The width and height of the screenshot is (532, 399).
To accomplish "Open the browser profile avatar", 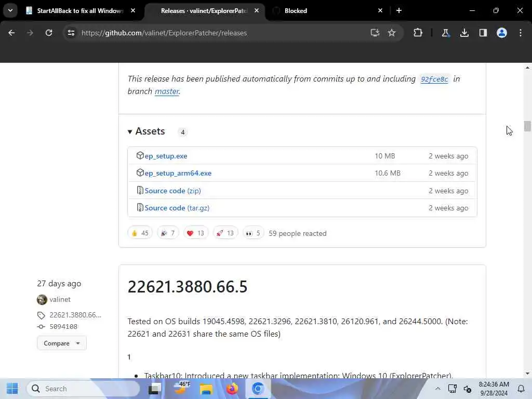I will 501,33.
